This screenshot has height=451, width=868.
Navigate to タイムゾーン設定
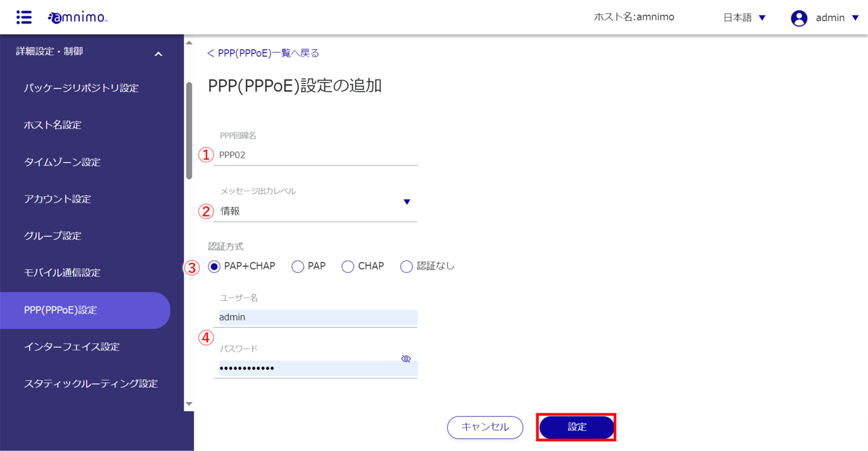[x=62, y=162]
